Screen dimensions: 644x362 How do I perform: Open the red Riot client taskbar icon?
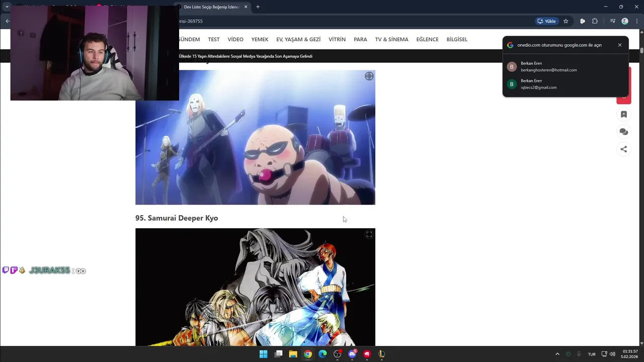tap(367, 354)
